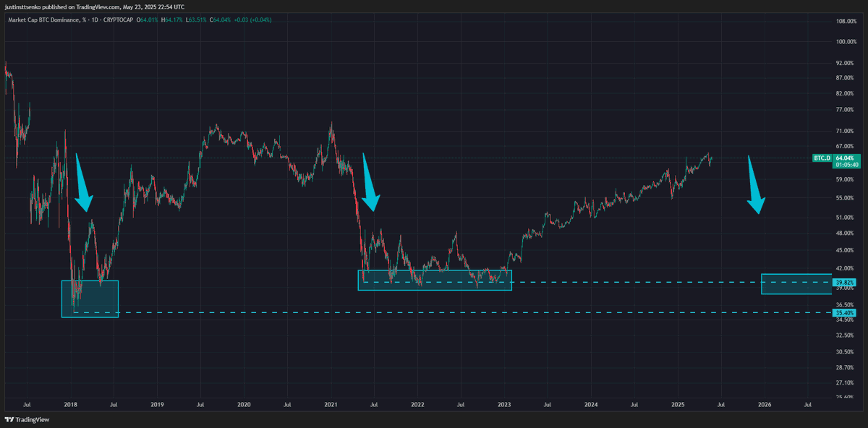Click the 01:05:40 bar countdown timer
The height and width of the screenshot is (428, 868).
(x=846, y=164)
